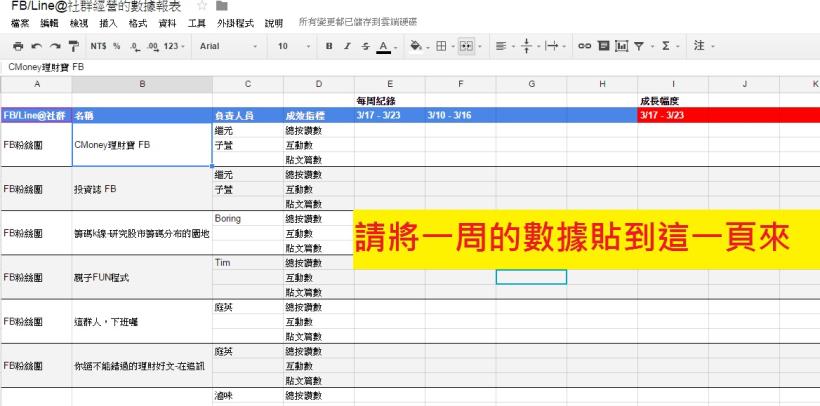Toggle strikethrough formatting

tap(365, 46)
